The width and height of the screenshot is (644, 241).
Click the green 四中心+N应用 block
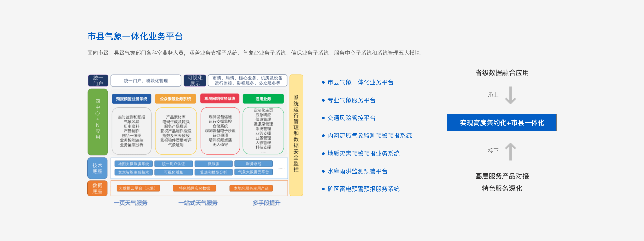tap(98, 122)
